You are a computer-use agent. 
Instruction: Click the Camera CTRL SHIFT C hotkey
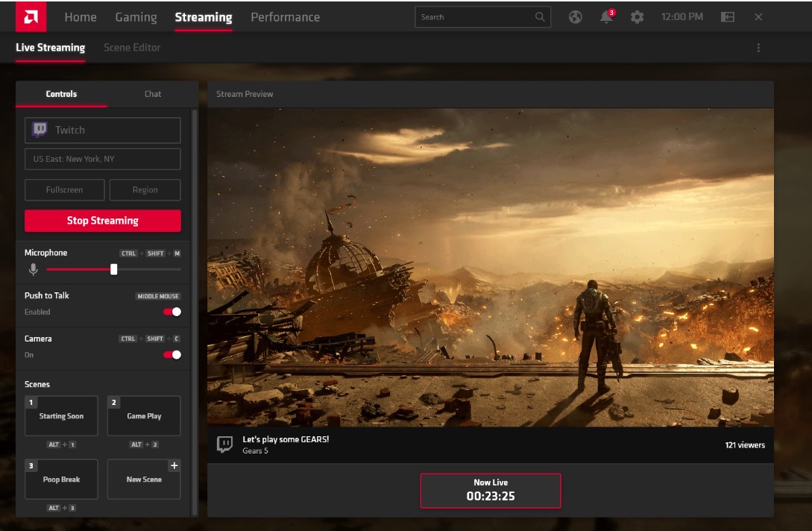click(x=150, y=339)
